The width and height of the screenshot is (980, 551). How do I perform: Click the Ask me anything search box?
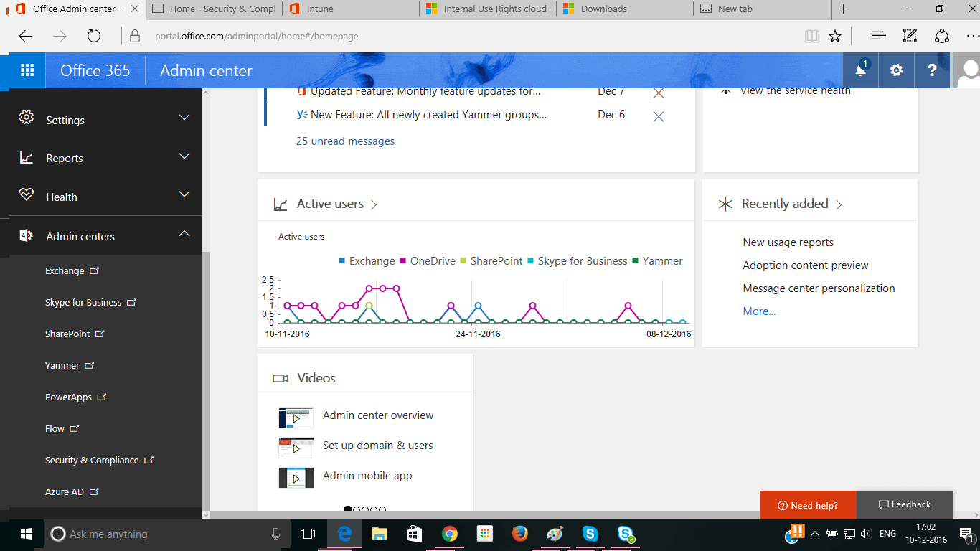(167, 534)
